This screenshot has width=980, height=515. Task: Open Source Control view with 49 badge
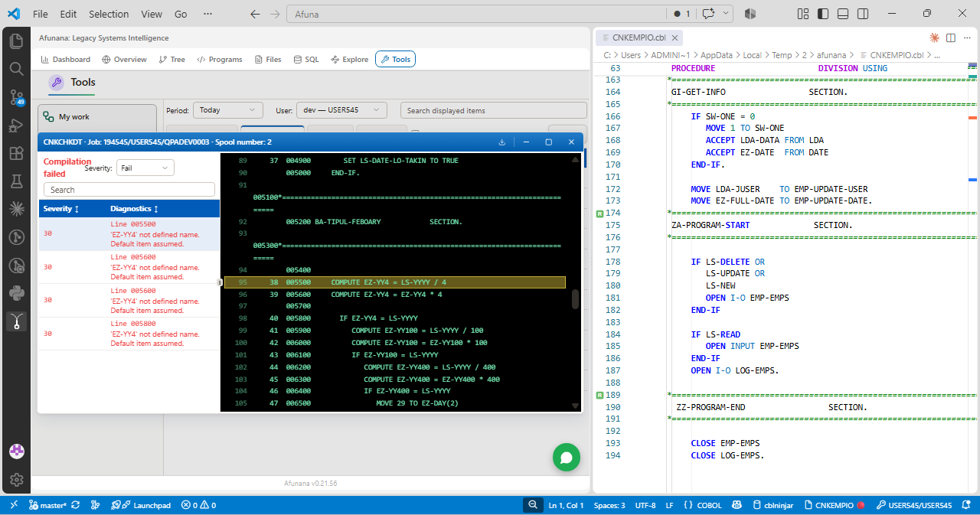coord(16,97)
